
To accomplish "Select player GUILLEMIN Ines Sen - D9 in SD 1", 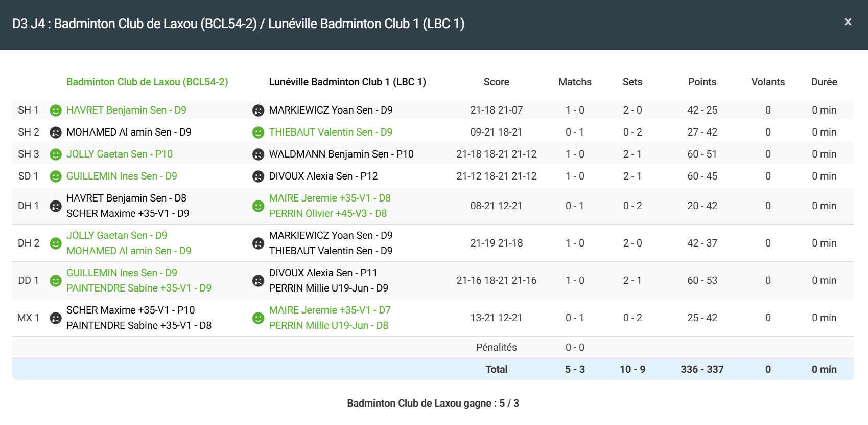I will point(122,176).
